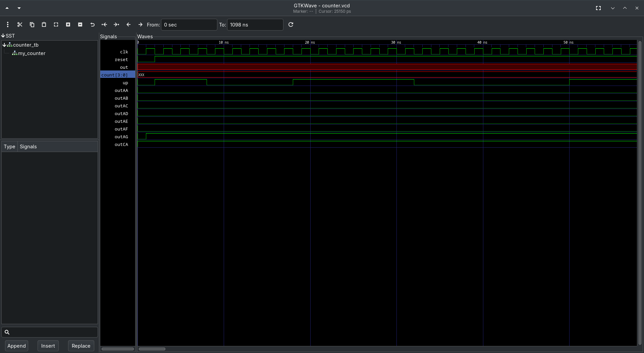644x353 pixels.
Task: Select the out signal name
Action: [x=124, y=67]
